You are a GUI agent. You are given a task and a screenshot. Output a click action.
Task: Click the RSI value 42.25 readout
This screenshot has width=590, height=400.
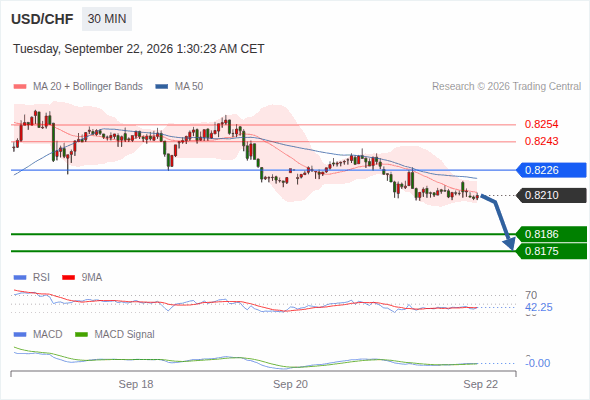539,307
